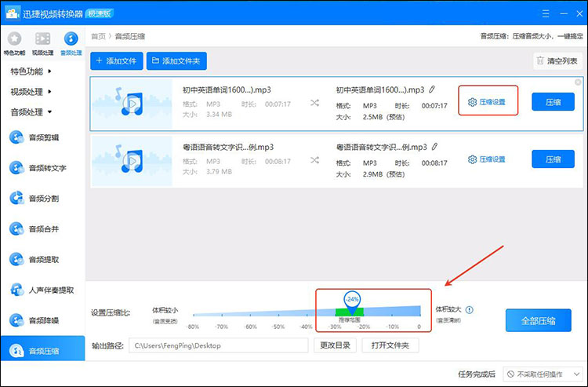The height and width of the screenshot is (387, 588).
Task: Click the 输出路径 output path field
Action: pos(218,345)
